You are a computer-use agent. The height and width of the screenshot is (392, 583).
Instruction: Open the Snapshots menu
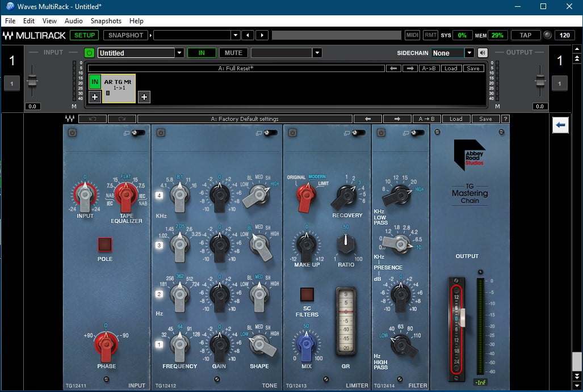pyautogui.click(x=106, y=21)
